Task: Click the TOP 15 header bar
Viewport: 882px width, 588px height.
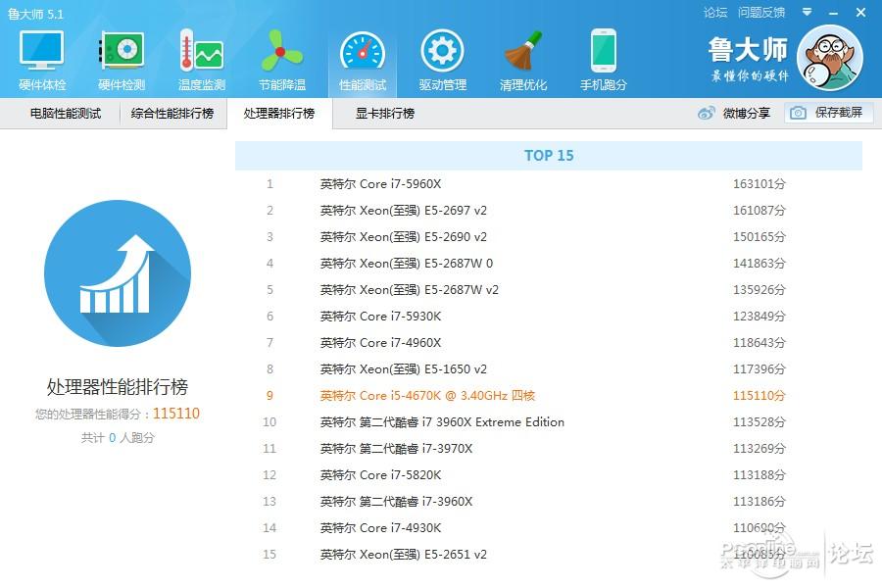Action: point(549,155)
